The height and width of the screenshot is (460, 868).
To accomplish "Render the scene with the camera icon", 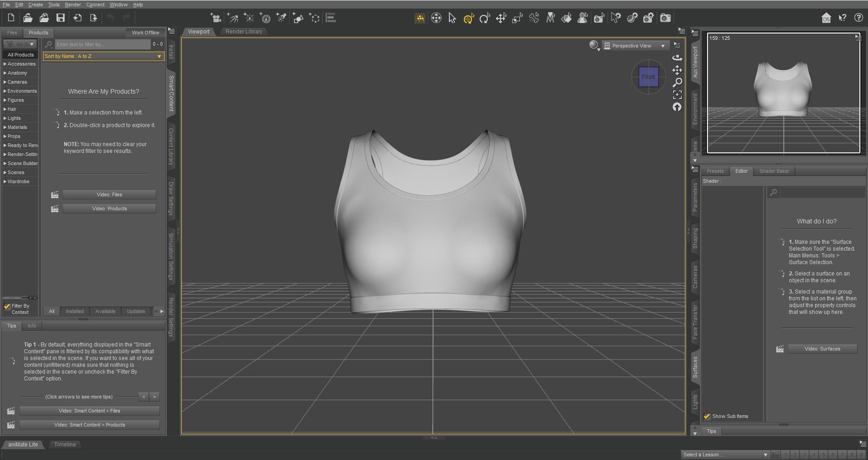I will (665, 18).
